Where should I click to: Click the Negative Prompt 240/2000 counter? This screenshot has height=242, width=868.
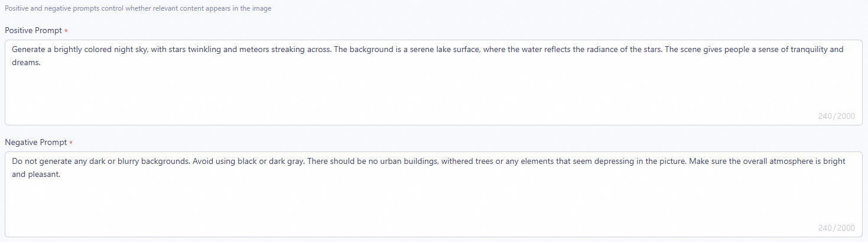(836, 228)
